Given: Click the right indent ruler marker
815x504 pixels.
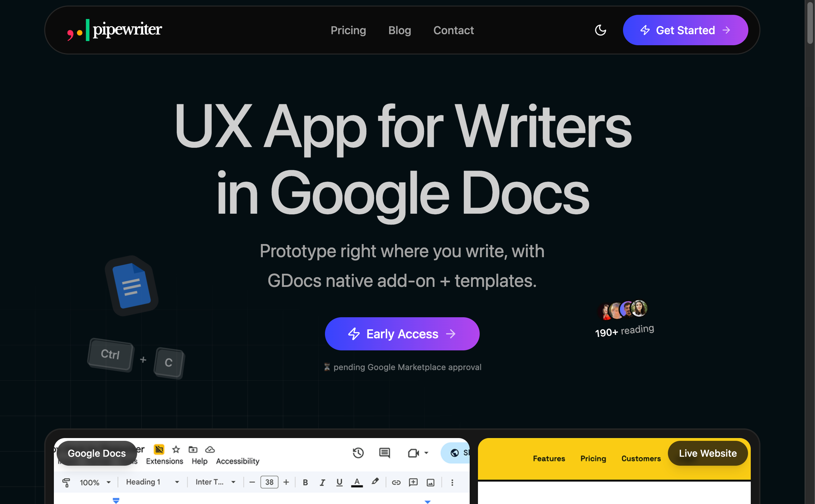Looking at the screenshot, I should [428, 502].
